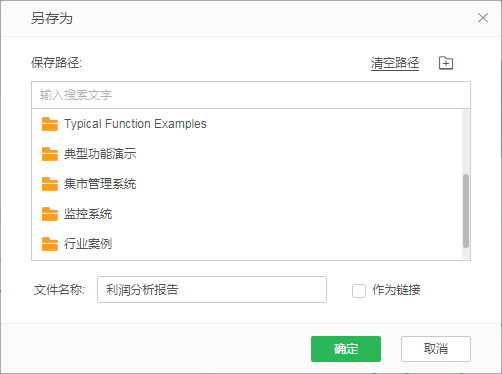This screenshot has height=374, width=502.
Task: Focus the 输入搜索文字 search box
Action: (x=251, y=95)
